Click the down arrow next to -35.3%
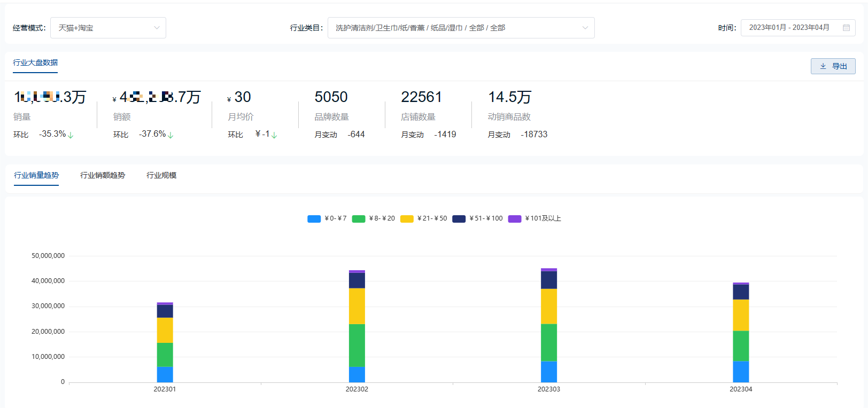This screenshot has width=868, height=408. [x=71, y=135]
